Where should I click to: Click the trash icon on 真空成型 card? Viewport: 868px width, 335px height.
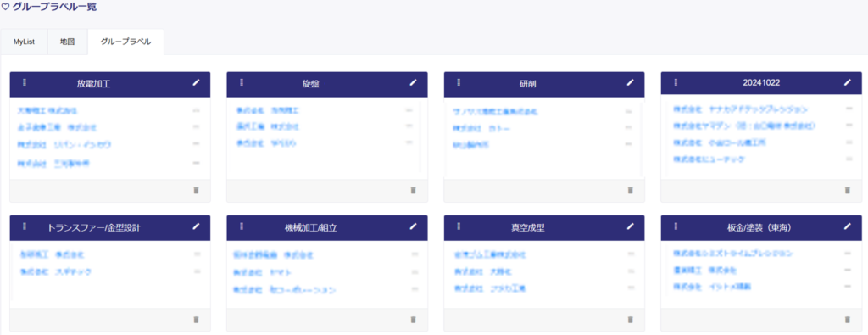630,320
